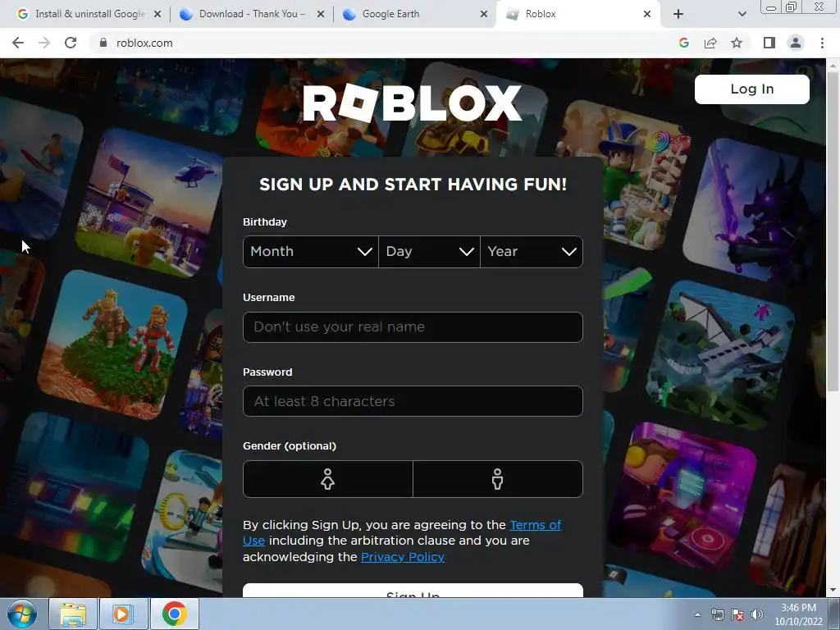Viewport: 840px width, 630px height.
Task: Open Chrome's three-dot menu
Action: pos(822,43)
